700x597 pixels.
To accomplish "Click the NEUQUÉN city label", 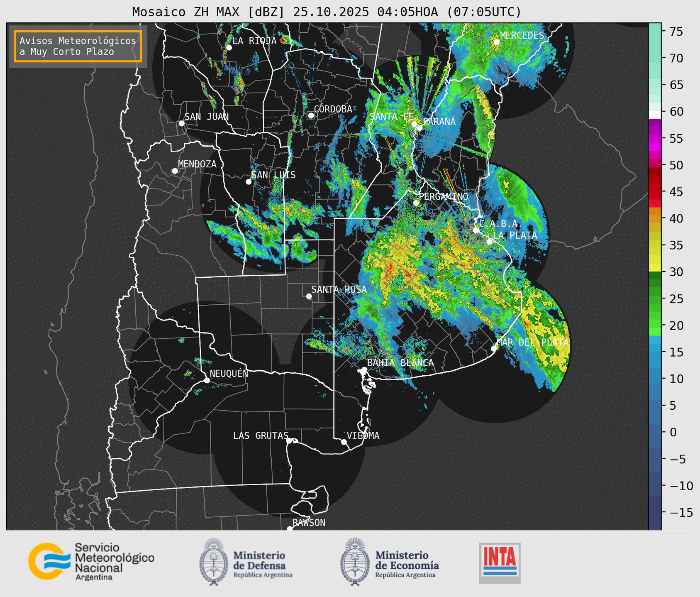I will 229,374.
